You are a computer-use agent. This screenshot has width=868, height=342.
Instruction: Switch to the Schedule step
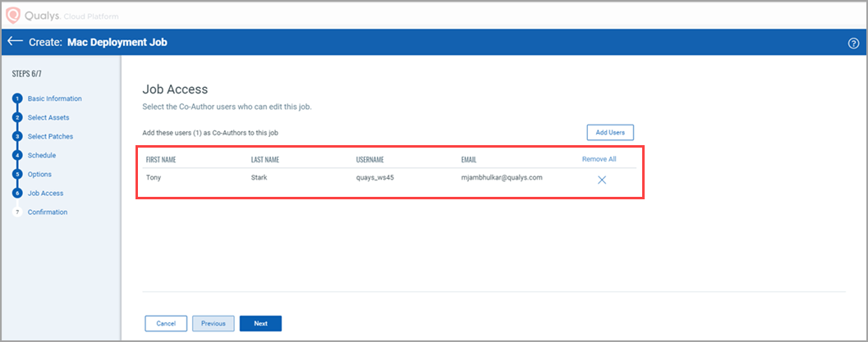tap(42, 155)
